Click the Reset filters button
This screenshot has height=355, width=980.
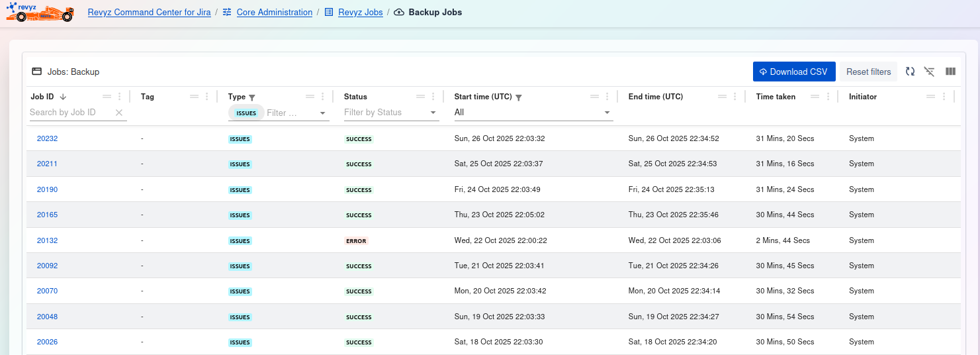click(x=868, y=72)
